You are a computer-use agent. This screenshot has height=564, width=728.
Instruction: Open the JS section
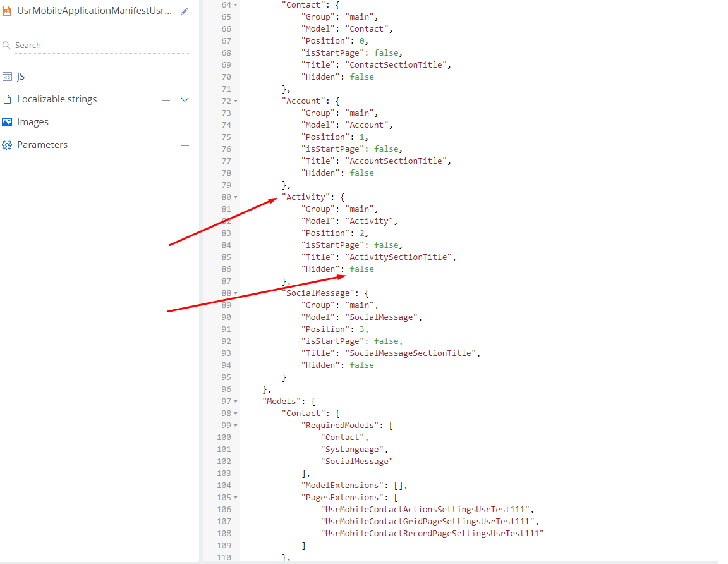(21, 77)
